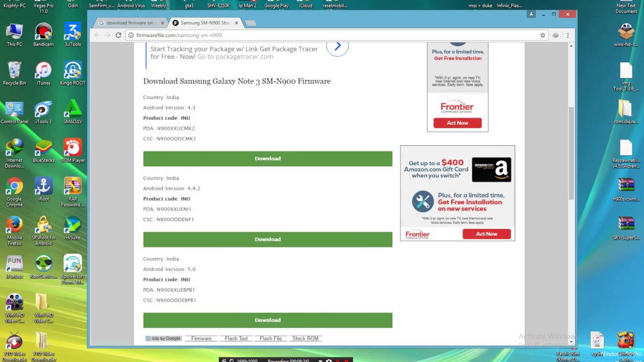This screenshot has width=644, height=362.
Task: Launch iTunes from desktop
Action: click(x=43, y=73)
